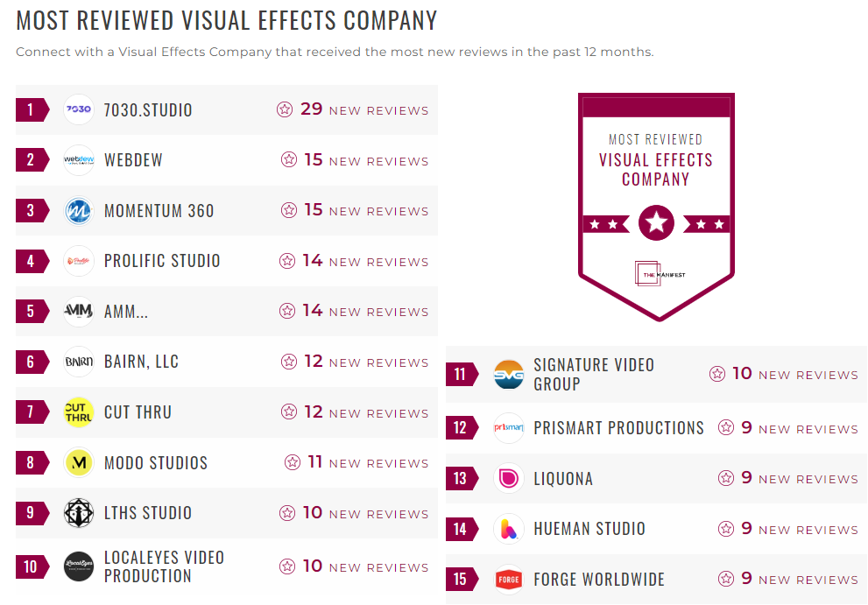Screen dimensions: 868x605
Task: Click the Most Reviewed Visual Effects Company badge
Action: (655, 206)
